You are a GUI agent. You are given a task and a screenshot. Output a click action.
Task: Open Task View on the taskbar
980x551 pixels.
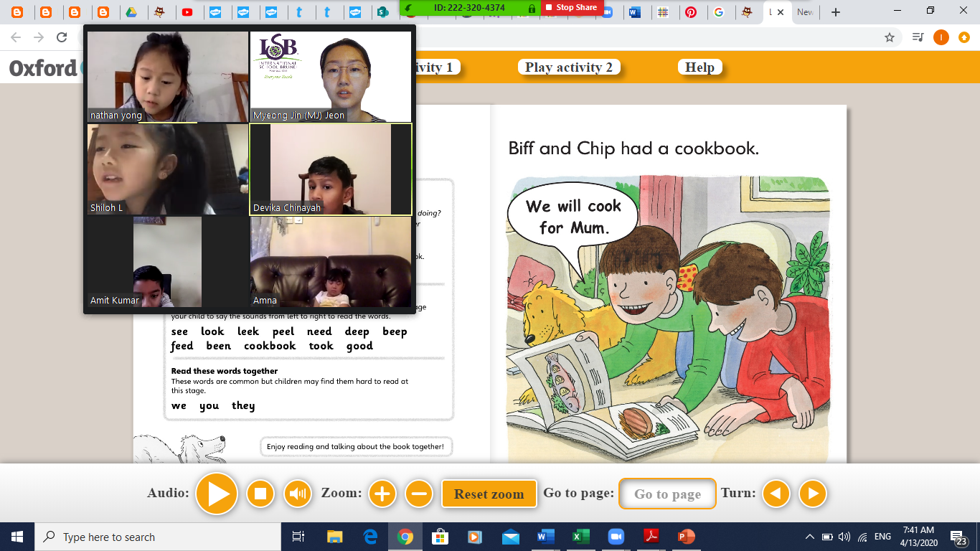coord(299,537)
